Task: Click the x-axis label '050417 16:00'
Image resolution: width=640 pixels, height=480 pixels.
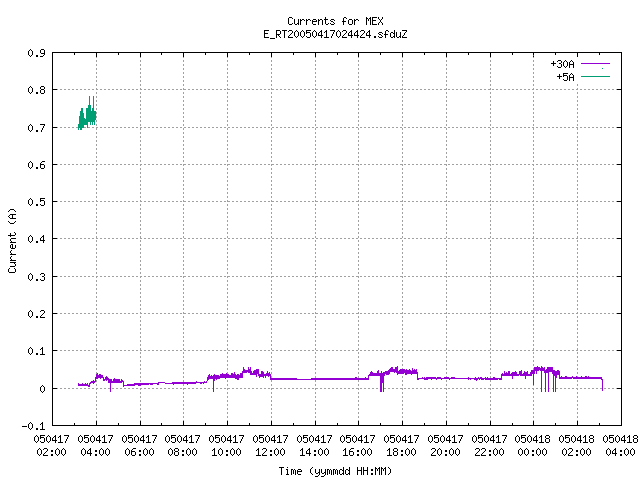Action: pos(358,445)
